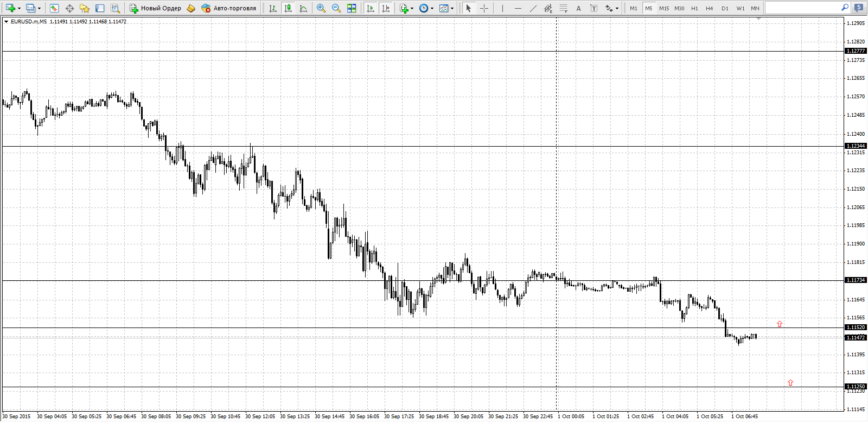Open the Templates dropdown arrow
Image resolution: width=868 pixels, height=422 pixels.
452,8
